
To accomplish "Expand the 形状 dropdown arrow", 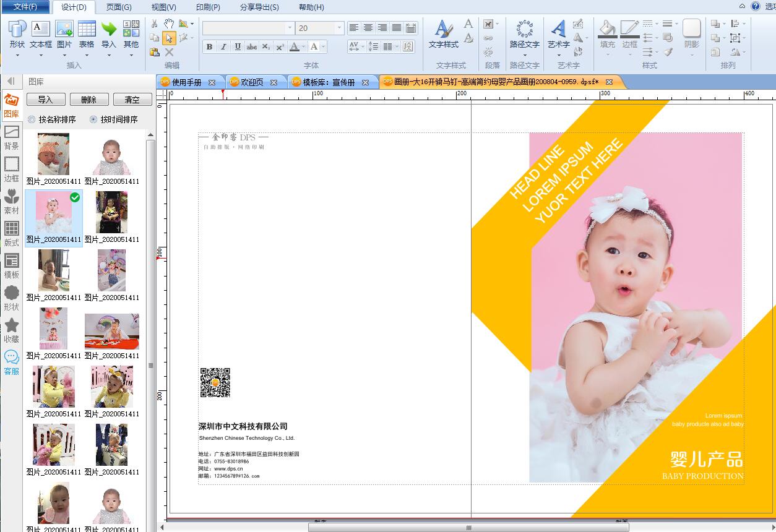I will point(17,54).
